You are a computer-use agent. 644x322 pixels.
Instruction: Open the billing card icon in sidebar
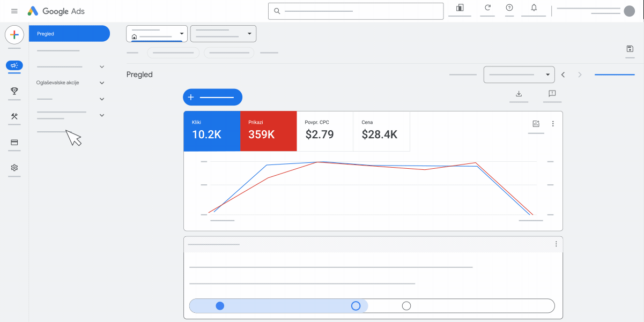[14, 143]
